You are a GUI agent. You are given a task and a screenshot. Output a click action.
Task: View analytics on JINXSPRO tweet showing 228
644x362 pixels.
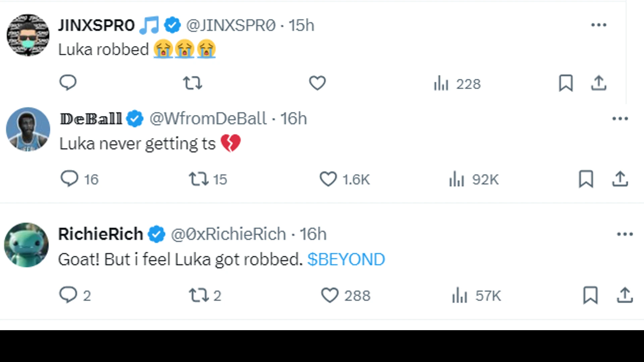(x=457, y=83)
